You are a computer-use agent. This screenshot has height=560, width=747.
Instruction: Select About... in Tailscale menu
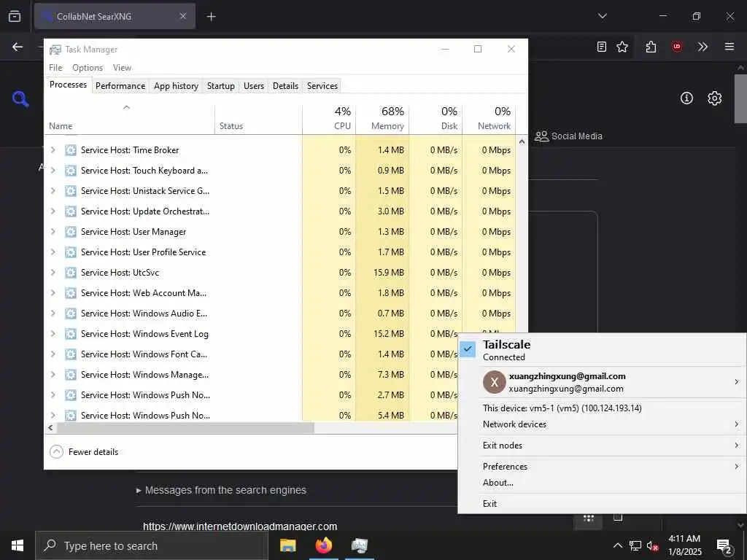(602, 483)
